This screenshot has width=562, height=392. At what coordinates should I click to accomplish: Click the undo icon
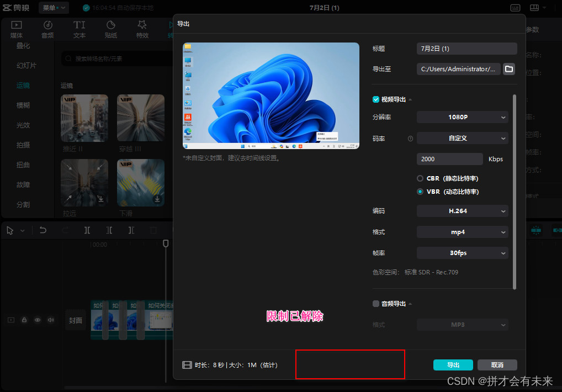click(x=43, y=230)
